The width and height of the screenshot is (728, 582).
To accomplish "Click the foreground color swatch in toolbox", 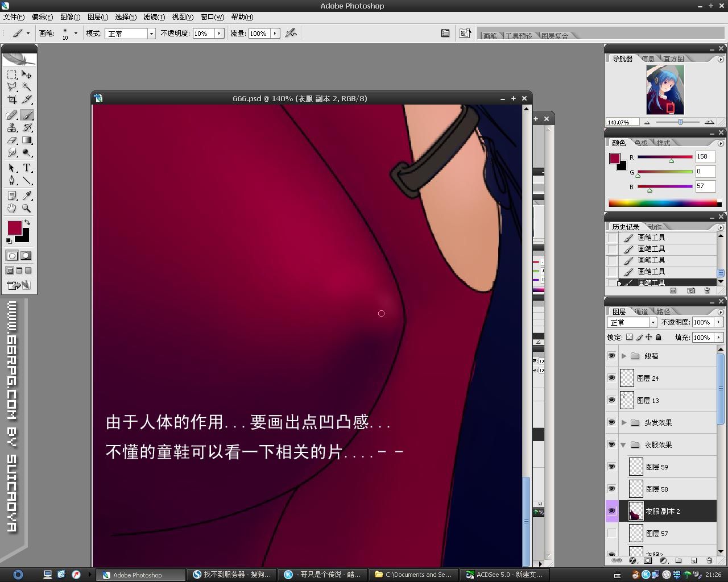I will (x=14, y=228).
